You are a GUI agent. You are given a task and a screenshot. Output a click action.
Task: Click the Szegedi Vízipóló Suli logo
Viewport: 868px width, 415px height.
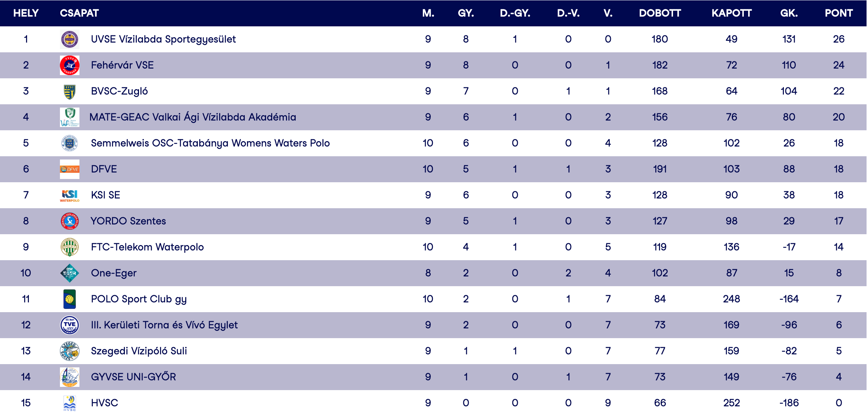tap(69, 351)
